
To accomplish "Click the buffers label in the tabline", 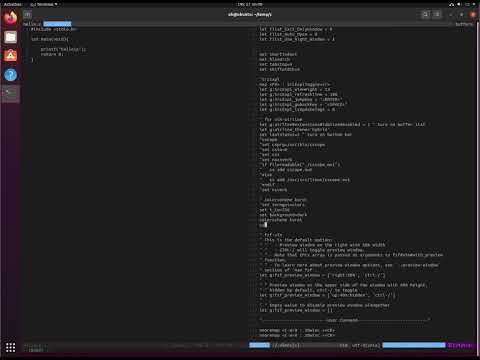I will [464, 24].
